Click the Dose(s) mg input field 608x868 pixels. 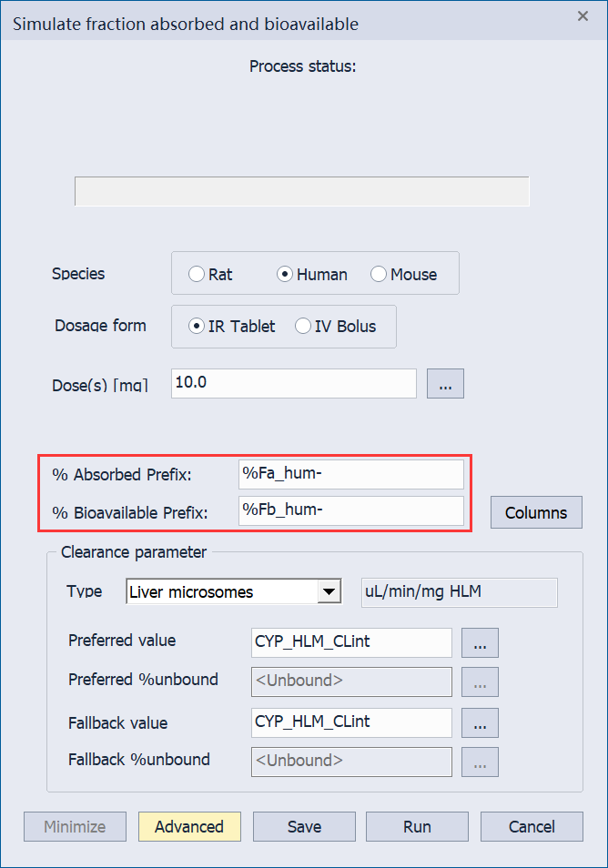coord(293,383)
